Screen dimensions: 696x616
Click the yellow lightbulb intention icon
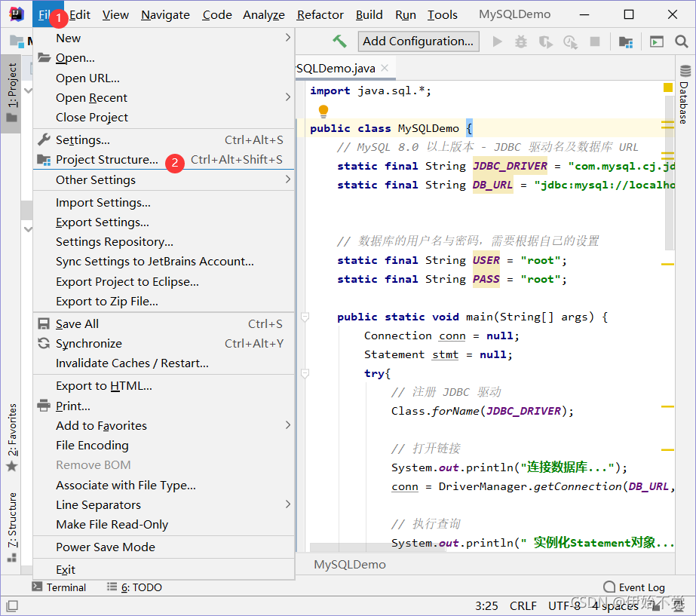pyautogui.click(x=323, y=111)
